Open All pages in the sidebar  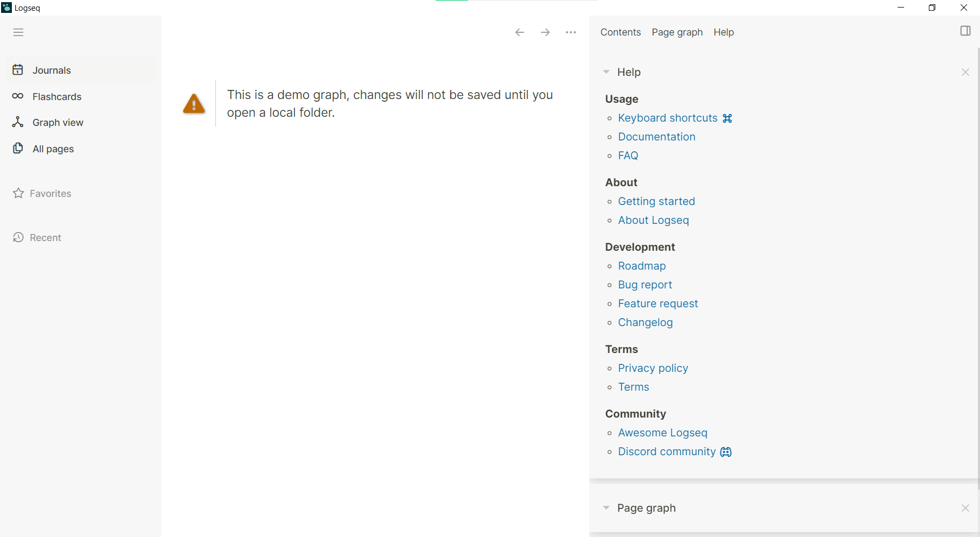(81, 149)
